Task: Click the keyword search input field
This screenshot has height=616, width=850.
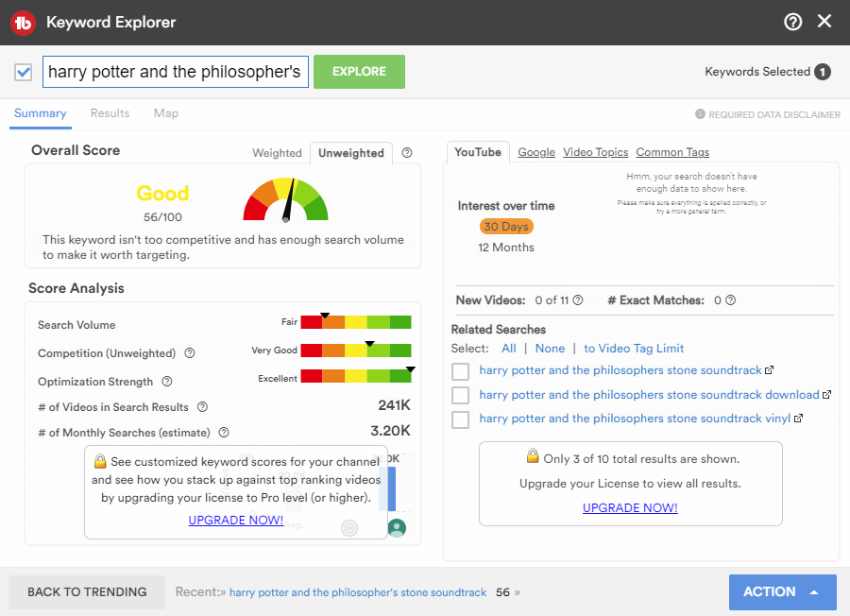Action: pos(176,72)
